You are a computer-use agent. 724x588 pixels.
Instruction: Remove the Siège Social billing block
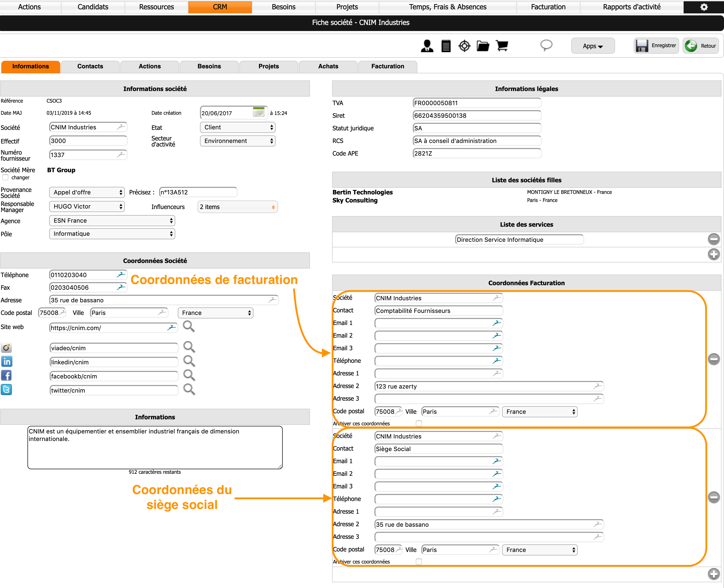714,497
